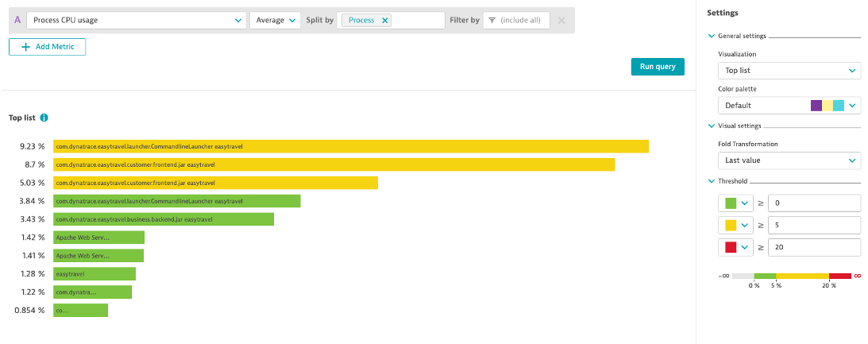Open the Fold Transformation Last value dropdown
The width and height of the screenshot is (868, 344).
pos(789,160)
